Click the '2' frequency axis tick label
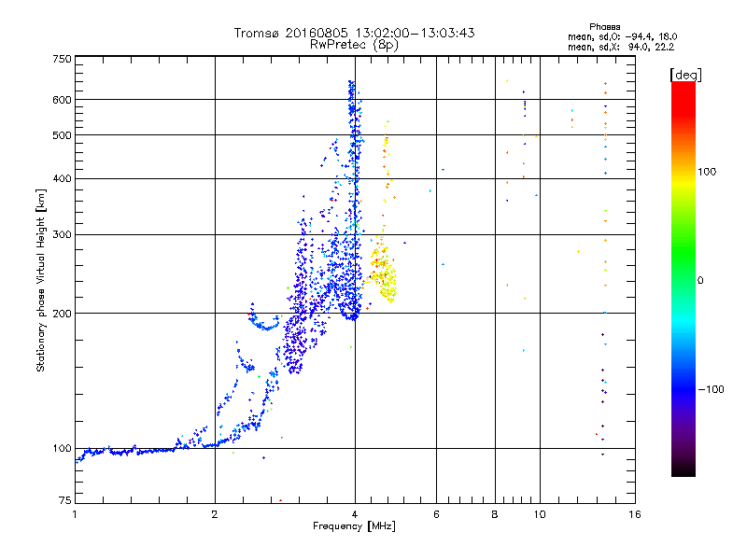 [x=215, y=514]
